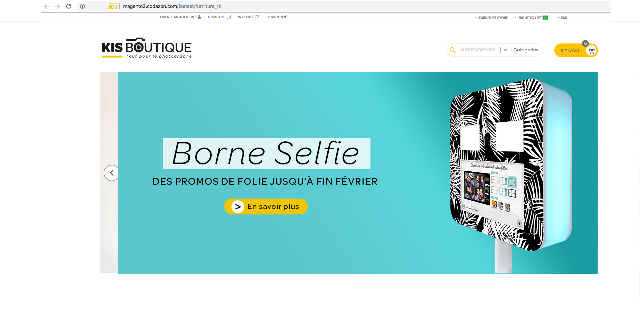Click the En savoir plus button
Screen dimensions: 644x312
(x=266, y=207)
